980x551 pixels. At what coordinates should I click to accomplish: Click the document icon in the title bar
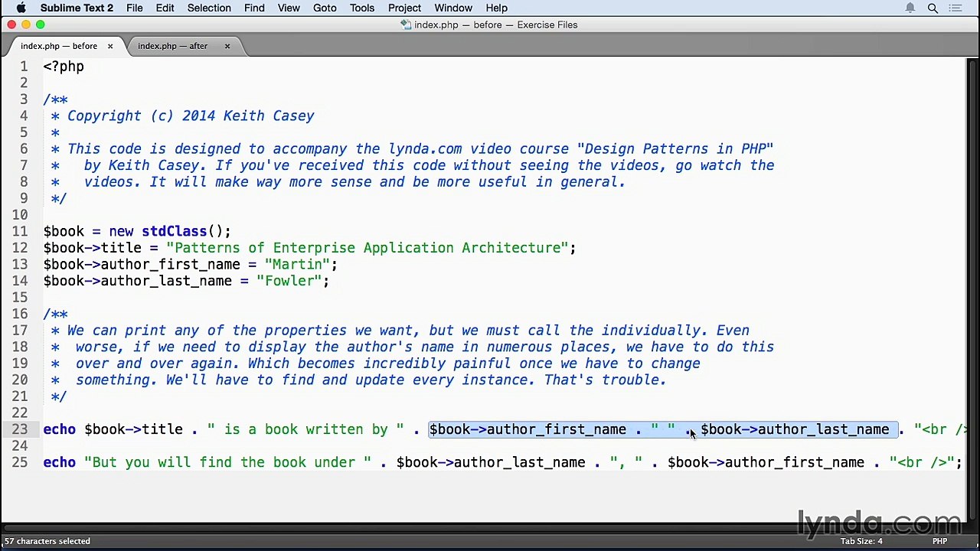[406, 24]
